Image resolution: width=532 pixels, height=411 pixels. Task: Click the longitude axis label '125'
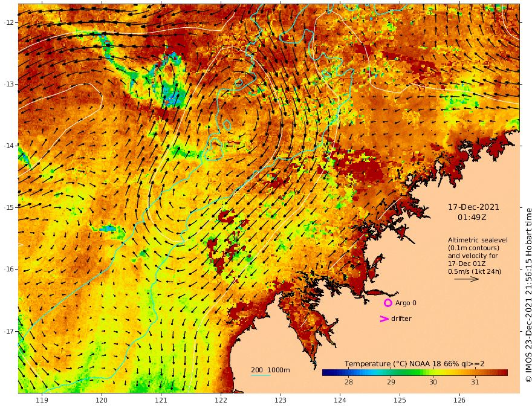point(400,400)
